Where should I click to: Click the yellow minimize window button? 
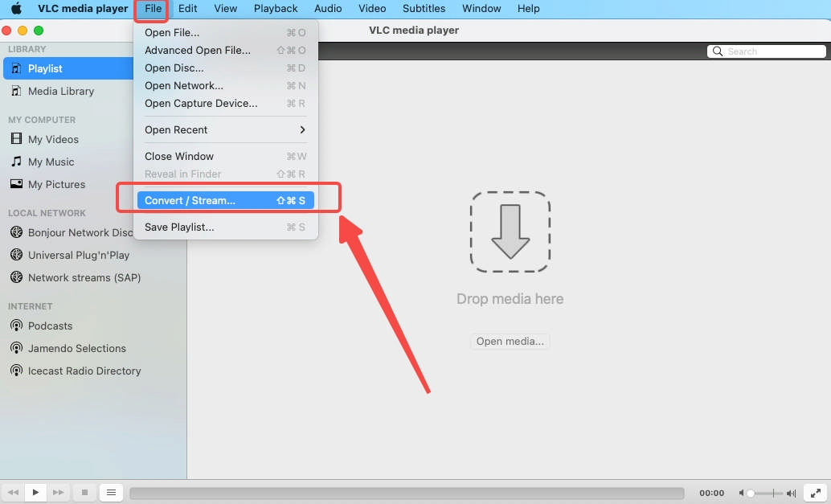coord(23,31)
